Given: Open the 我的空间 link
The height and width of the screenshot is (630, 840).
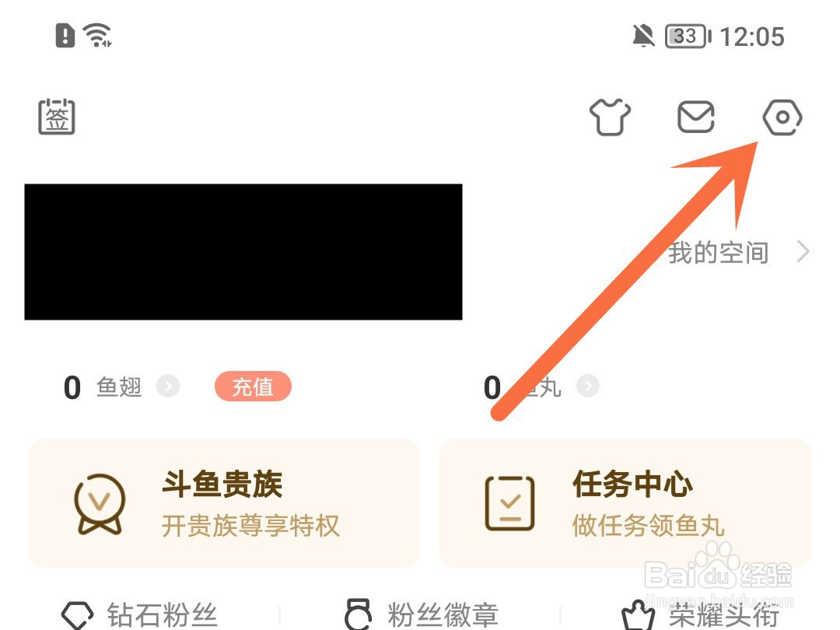Looking at the screenshot, I should (x=719, y=252).
